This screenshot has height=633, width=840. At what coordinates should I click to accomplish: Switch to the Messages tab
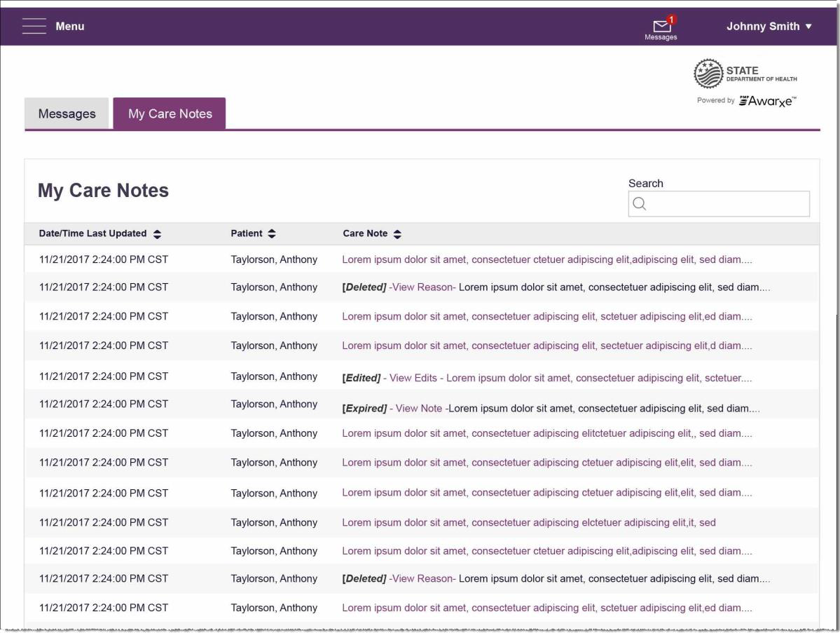(x=66, y=113)
